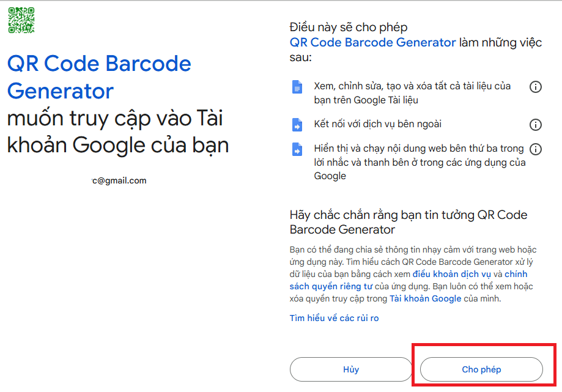The image size is (562, 392).
Task: Click the green QR code app logo
Action: (x=21, y=20)
